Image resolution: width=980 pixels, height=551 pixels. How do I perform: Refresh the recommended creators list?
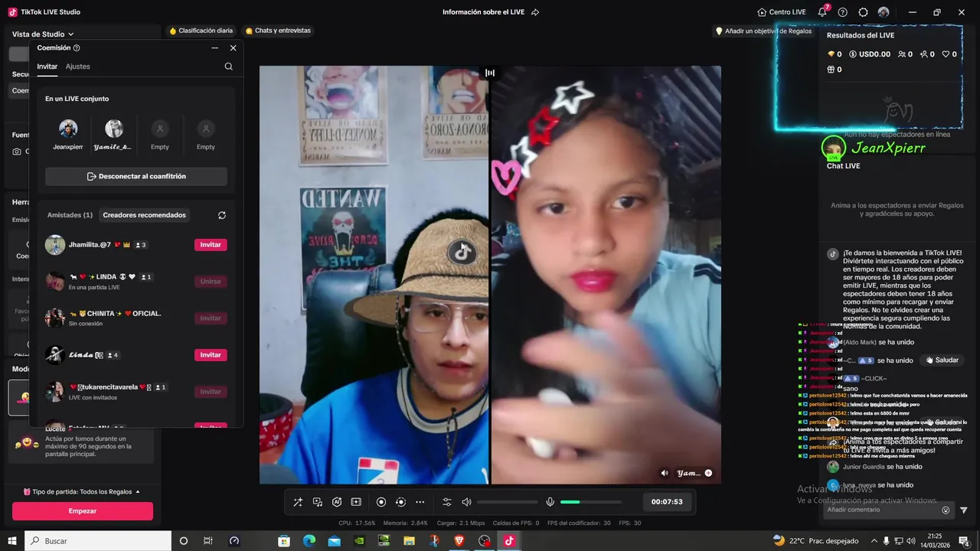[x=222, y=215]
